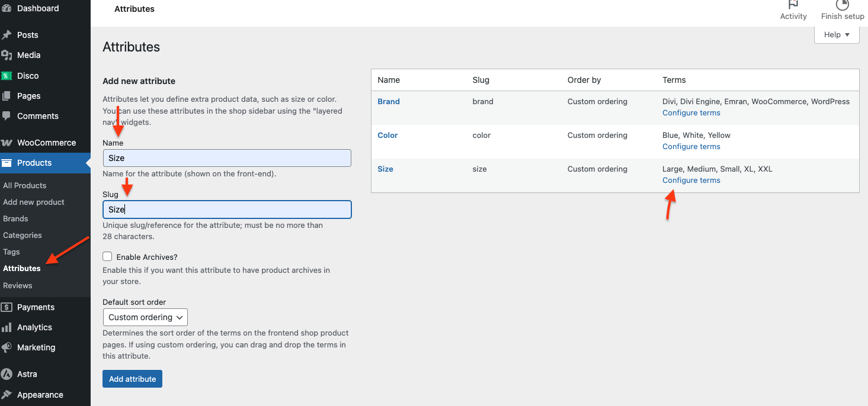Open the Color attribute link
868x406 pixels.
pos(387,135)
